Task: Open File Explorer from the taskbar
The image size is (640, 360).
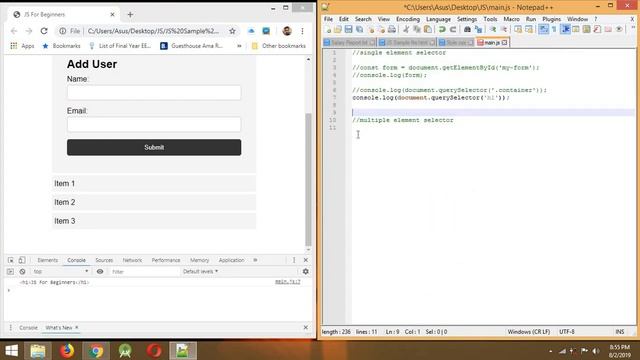Action: pos(38,351)
